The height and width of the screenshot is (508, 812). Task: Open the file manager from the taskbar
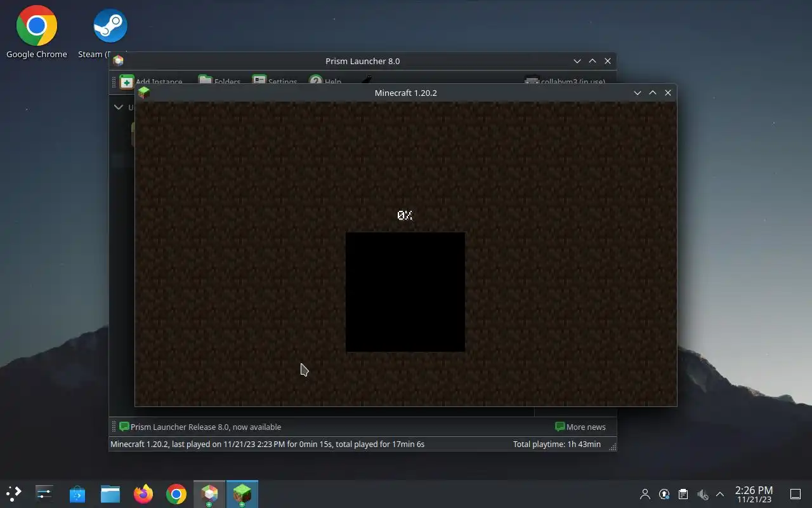[110, 493]
